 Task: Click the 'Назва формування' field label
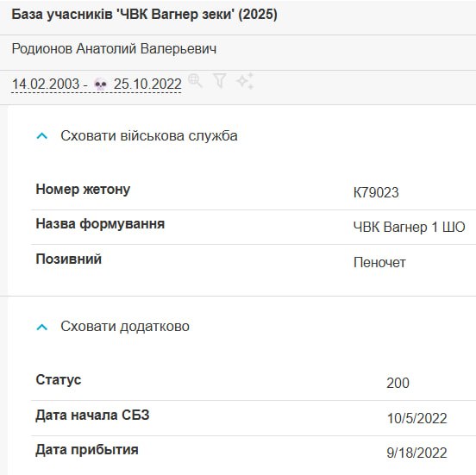[100, 224]
